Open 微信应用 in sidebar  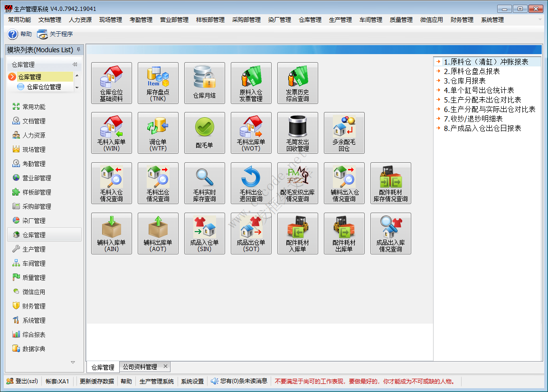point(34,292)
